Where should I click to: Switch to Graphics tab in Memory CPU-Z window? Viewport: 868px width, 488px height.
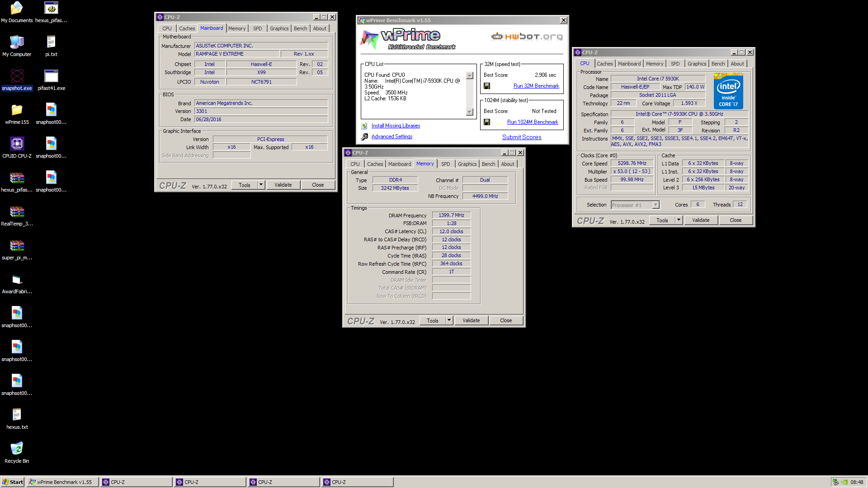point(467,164)
